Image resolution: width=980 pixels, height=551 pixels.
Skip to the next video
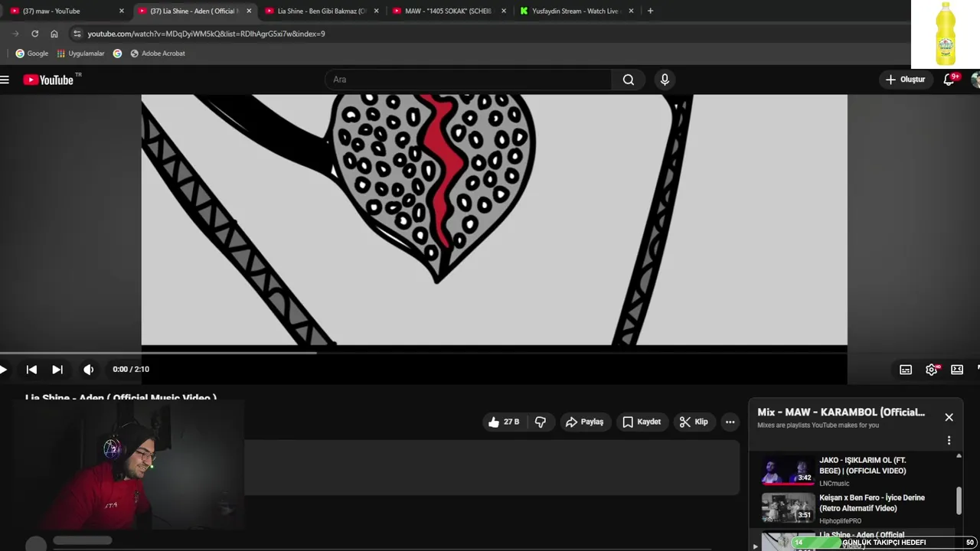(57, 370)
